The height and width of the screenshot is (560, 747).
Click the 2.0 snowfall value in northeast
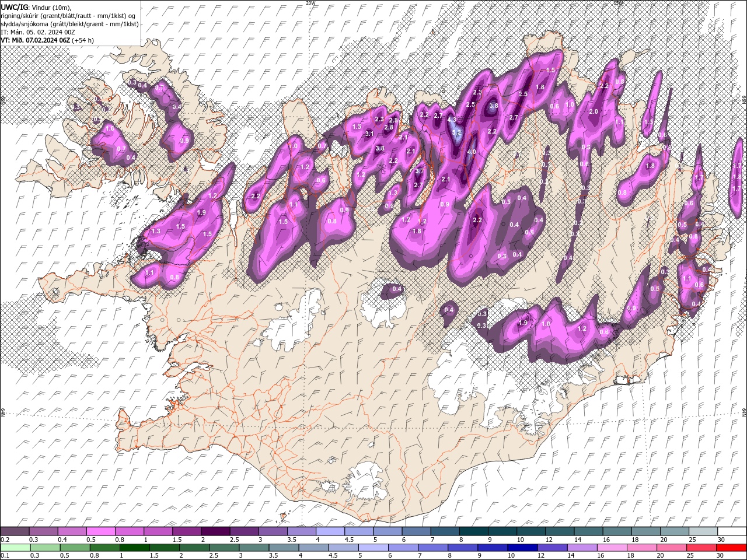tap(594, 111)
